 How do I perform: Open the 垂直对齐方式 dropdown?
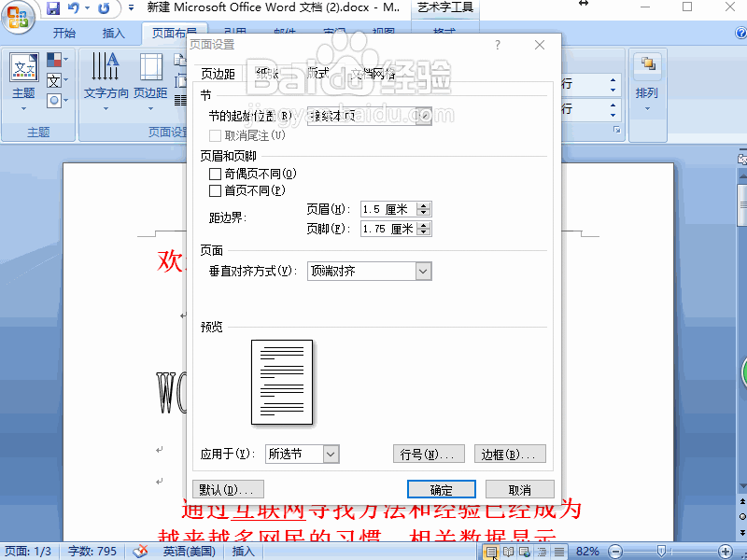370,272
